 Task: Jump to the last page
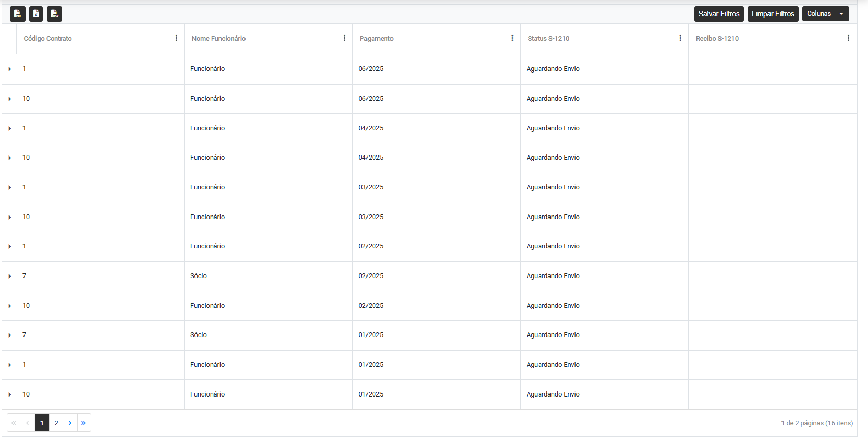(84, 423)
